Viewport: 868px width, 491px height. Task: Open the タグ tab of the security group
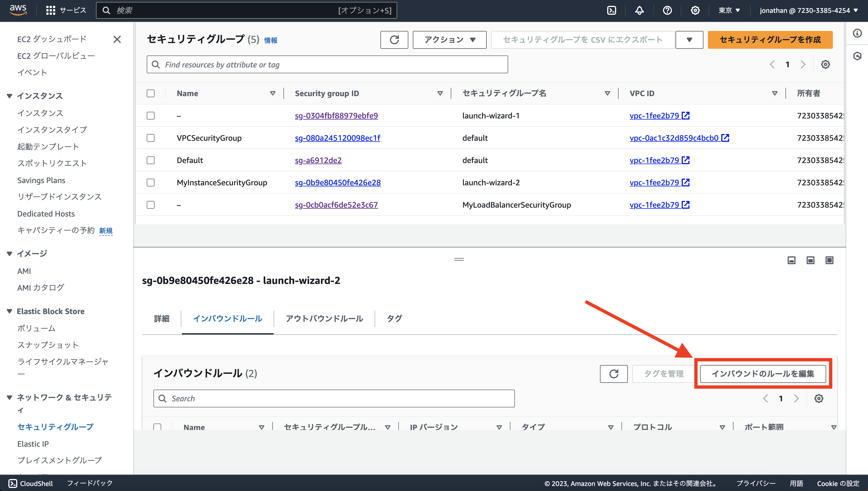click(x=394, y=318)
